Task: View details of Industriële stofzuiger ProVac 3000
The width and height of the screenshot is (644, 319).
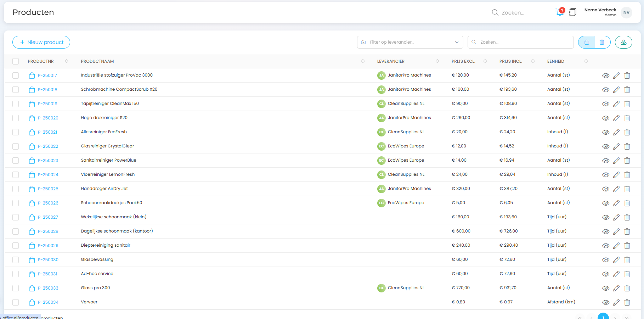Action: pyautogui.click(x=606, y=75)
